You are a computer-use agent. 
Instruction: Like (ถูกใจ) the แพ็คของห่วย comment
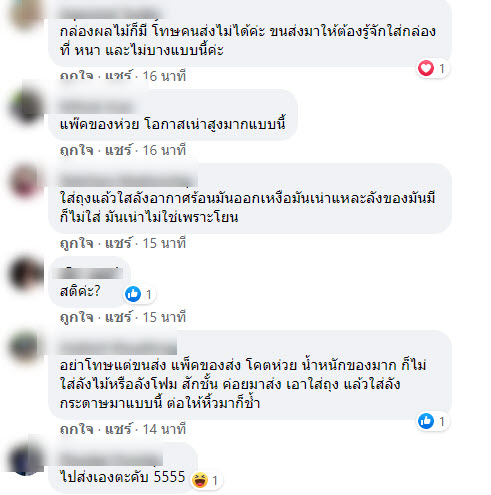pos(76,150)
